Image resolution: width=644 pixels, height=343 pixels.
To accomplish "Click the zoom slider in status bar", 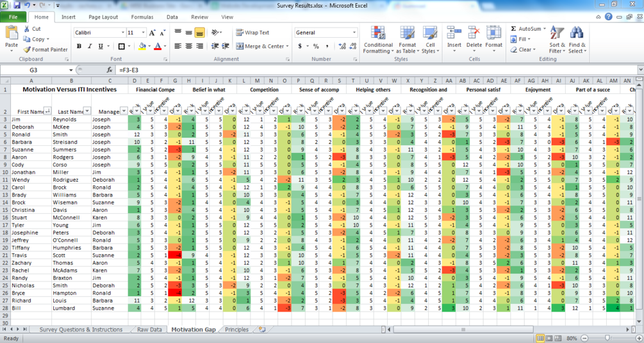I will coord(607,339).
